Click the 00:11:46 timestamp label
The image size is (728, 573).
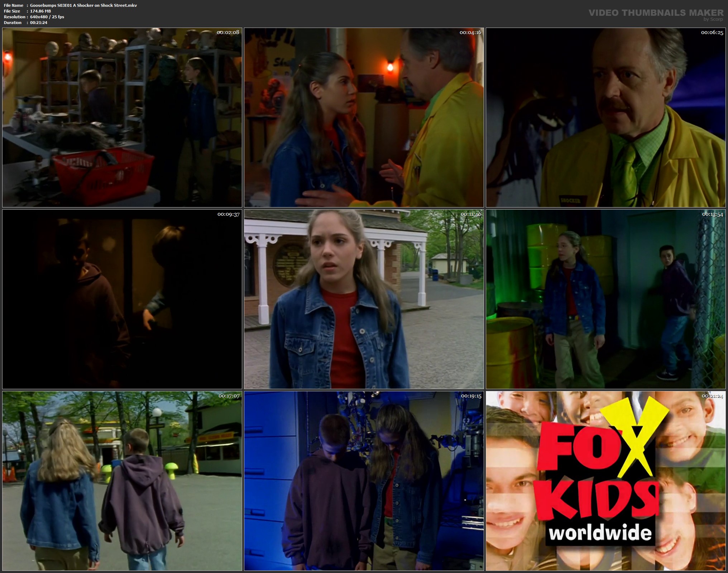[471, 214]
